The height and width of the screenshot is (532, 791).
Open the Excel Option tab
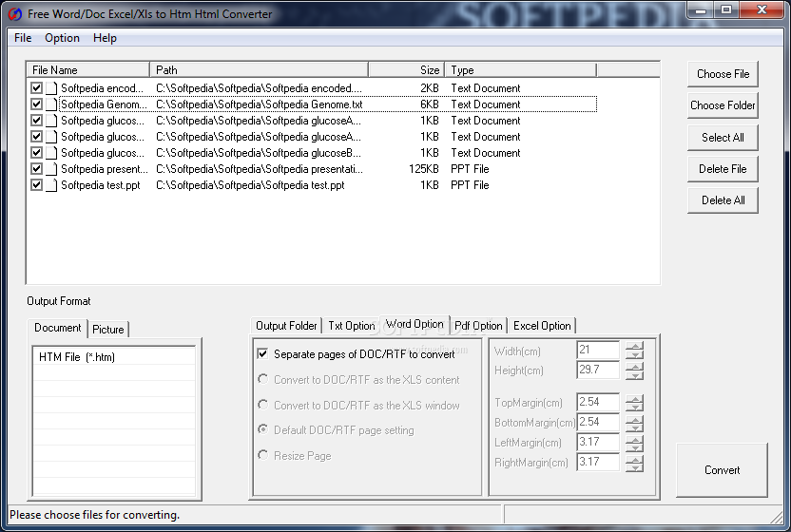click(542, 326)
